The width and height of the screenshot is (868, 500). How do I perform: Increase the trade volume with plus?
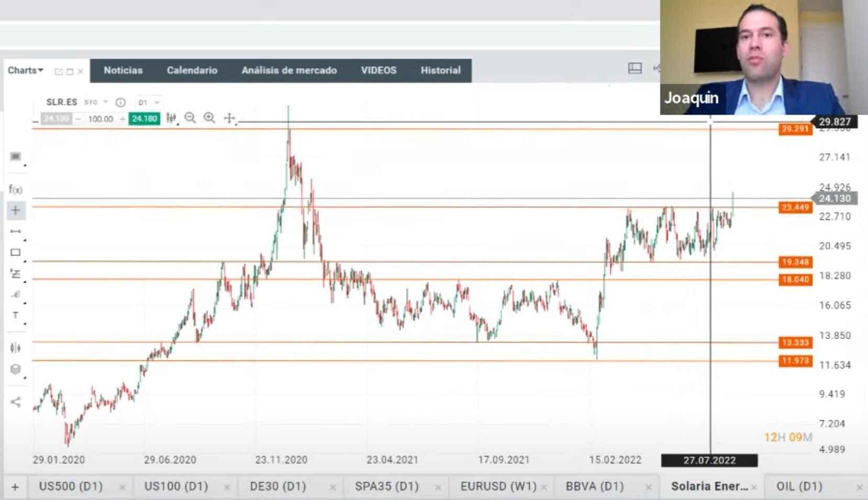(122, 119)
